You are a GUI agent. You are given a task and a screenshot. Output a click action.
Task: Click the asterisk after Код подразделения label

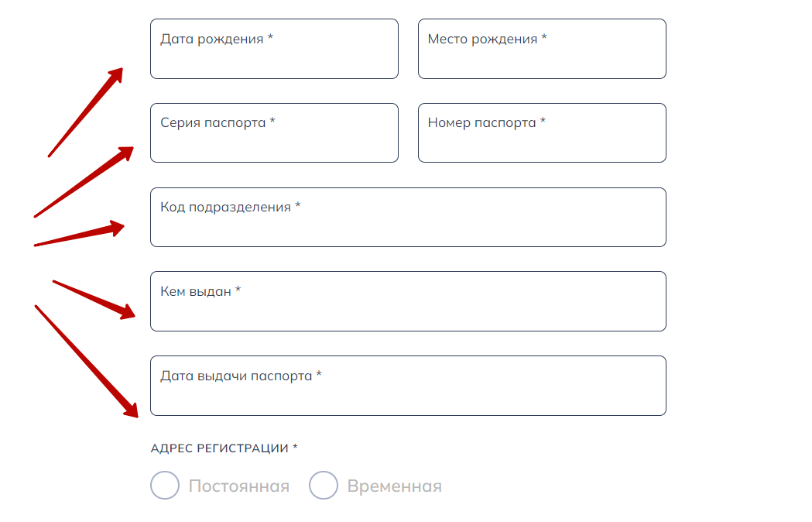coord(298,207)
